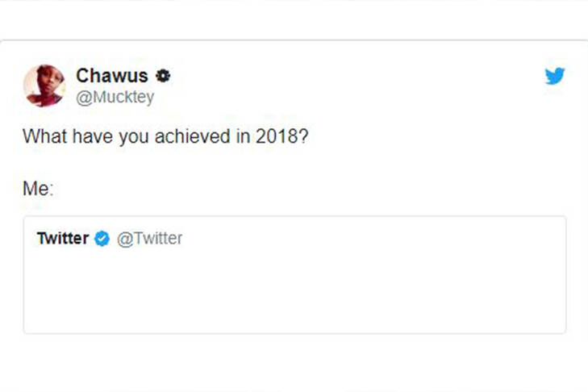Click the blue verified checkmark badge
Viewport: 588px width, 392px height.
tap(102, 239)
